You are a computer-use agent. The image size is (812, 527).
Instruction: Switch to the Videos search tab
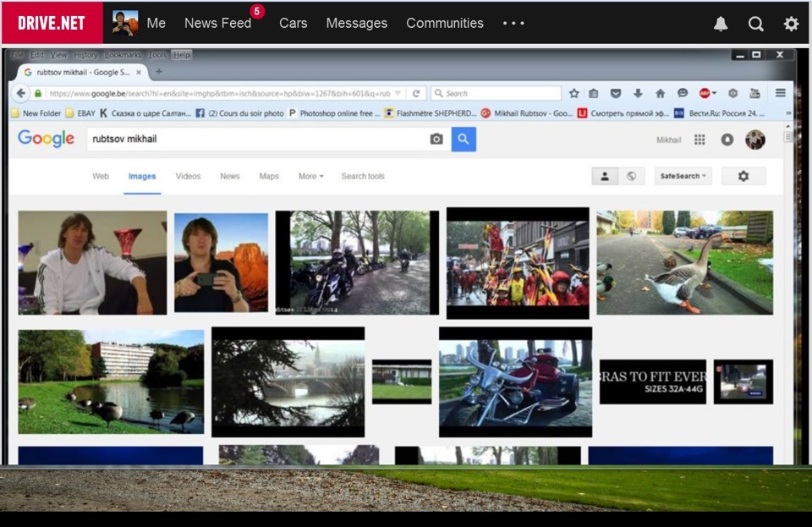coord(188,176)
